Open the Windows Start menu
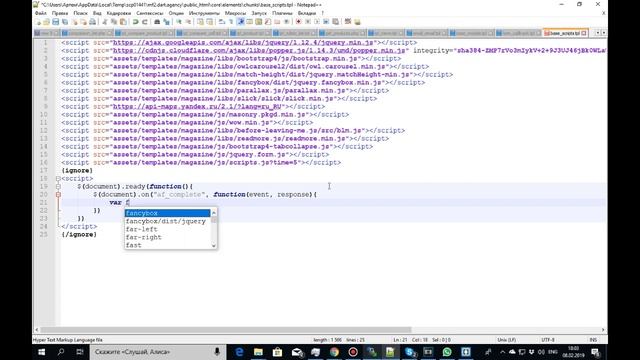 (42, 352)
